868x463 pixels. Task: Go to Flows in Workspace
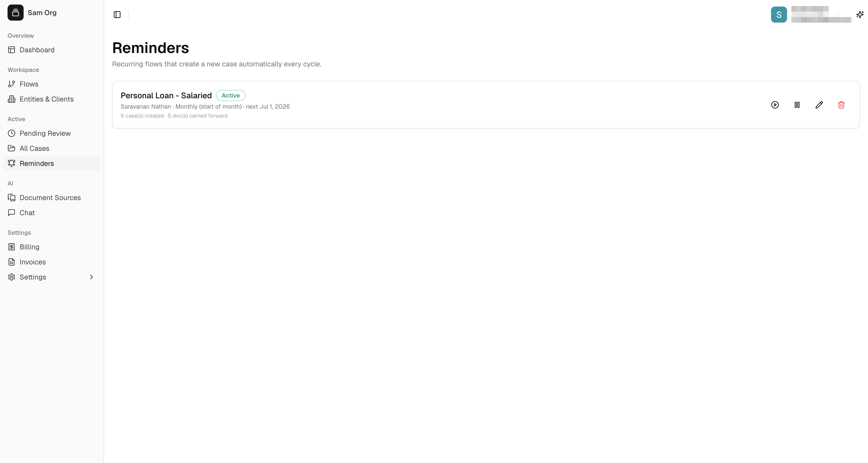[x=52, y=84]
